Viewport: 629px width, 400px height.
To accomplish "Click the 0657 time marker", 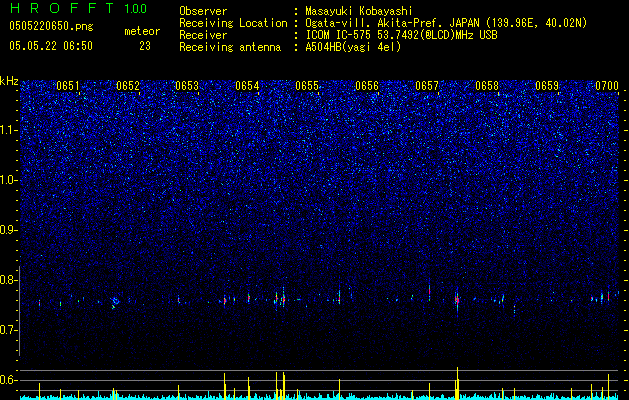I will pyautogui.click(x=427, y=86).
